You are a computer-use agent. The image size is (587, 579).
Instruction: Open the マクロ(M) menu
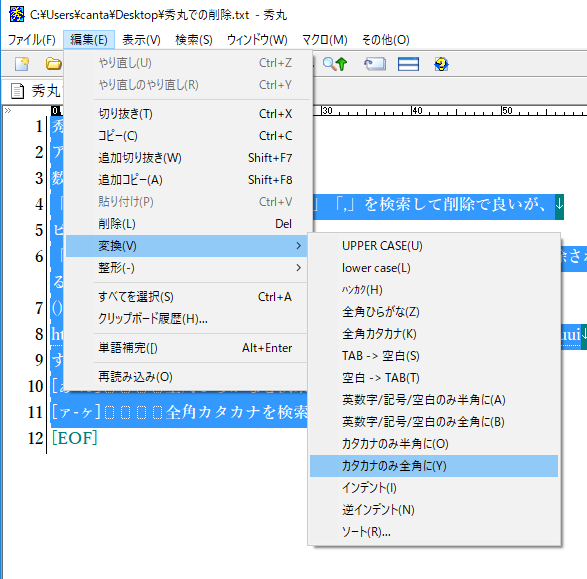[325, 40]
